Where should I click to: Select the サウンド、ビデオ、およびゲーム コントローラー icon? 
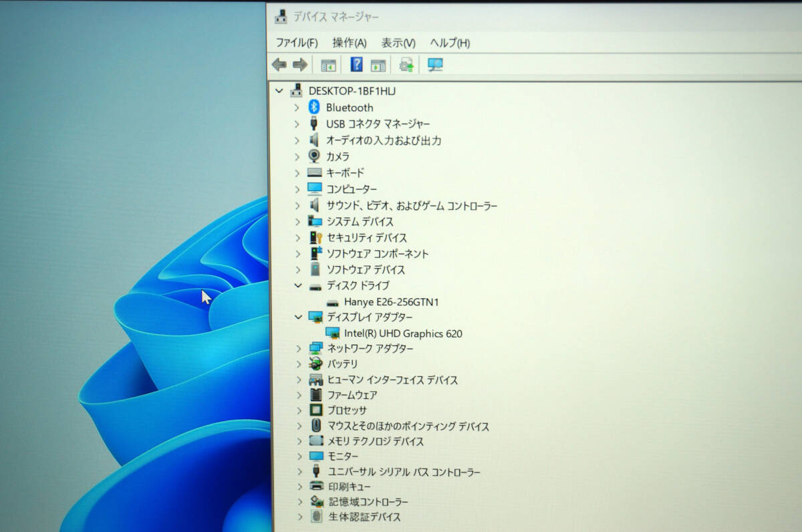pos(314,205)
